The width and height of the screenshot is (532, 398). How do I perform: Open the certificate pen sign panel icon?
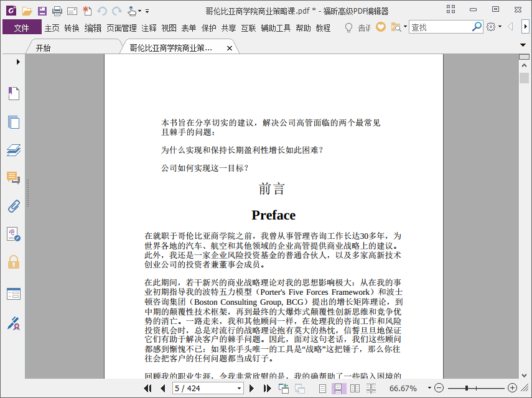(14, 323)
